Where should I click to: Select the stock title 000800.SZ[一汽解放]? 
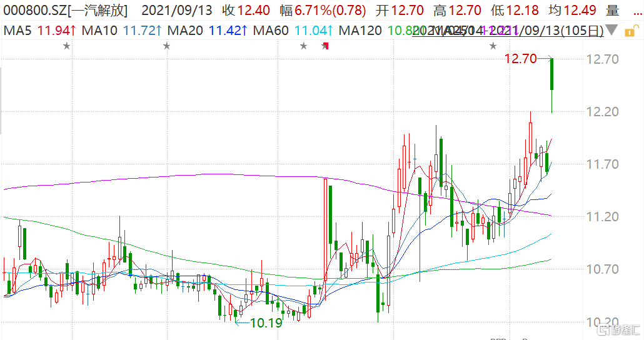point(65,10)
